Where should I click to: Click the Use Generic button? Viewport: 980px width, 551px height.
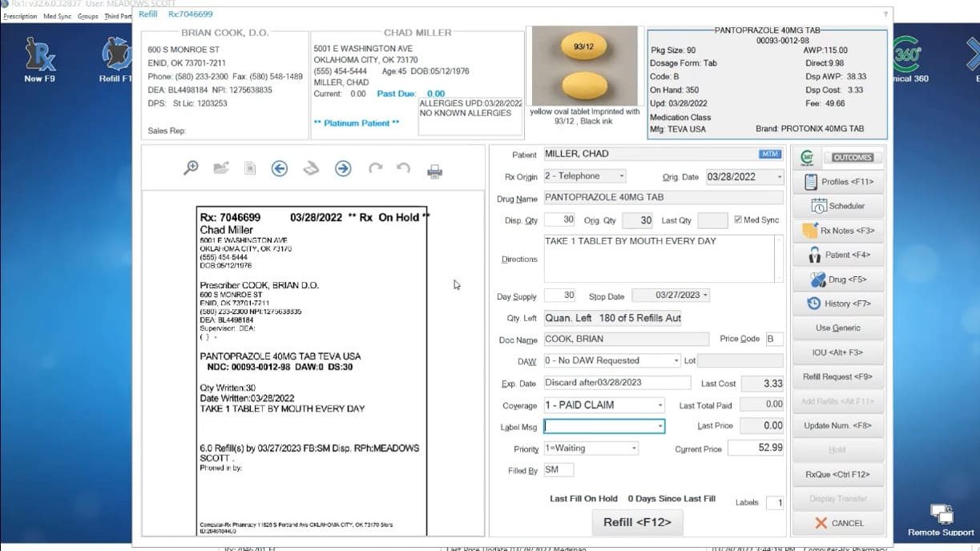pos(838,328)
